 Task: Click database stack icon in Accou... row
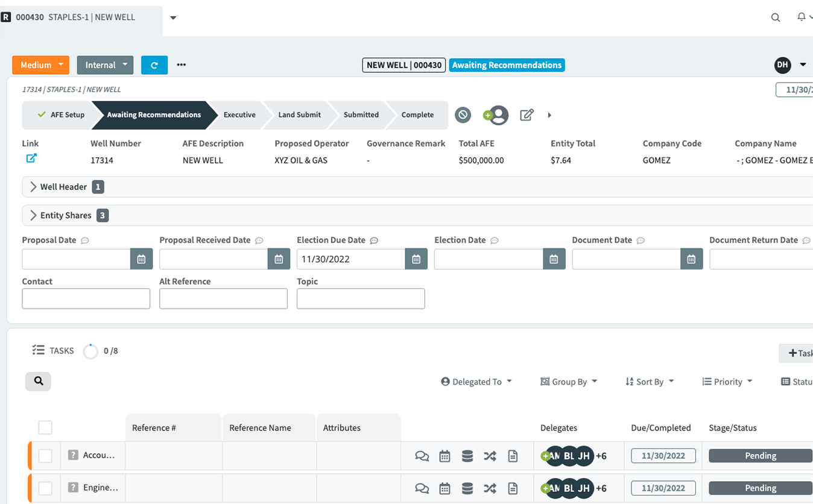467,456
